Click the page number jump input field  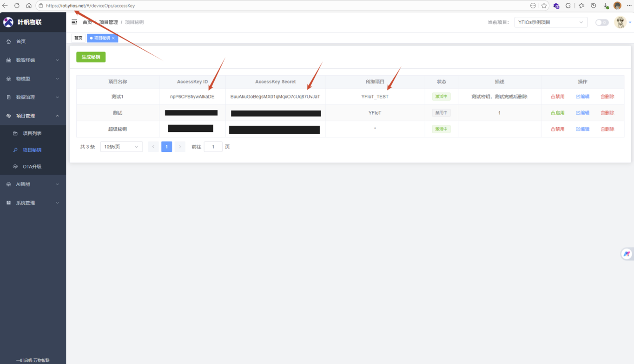point(213,147)
